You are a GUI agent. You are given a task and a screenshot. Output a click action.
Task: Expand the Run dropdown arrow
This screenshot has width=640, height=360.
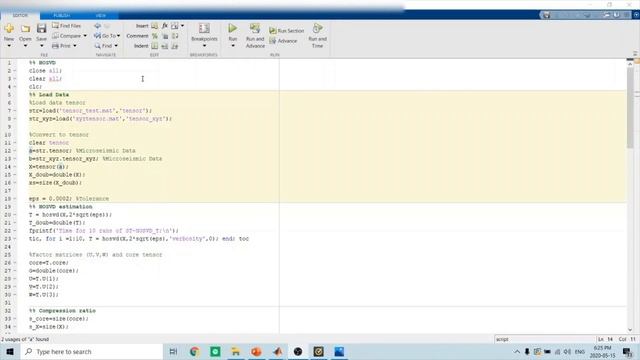point(233,46)
